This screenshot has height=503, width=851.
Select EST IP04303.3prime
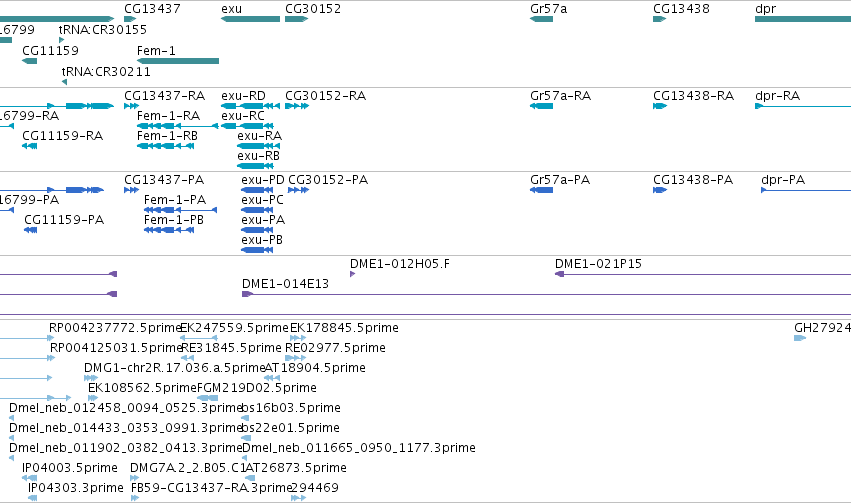click(x=75, y=489)
